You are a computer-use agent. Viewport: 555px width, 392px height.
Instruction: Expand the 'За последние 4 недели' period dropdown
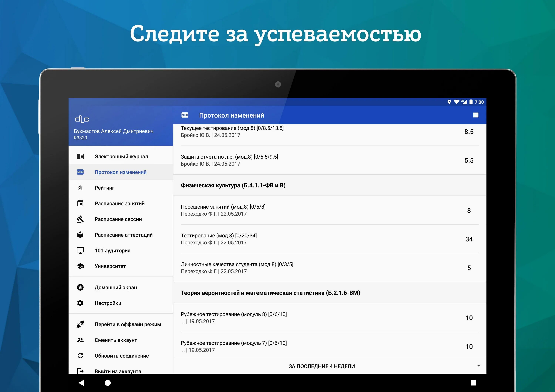tap(322, 366)
